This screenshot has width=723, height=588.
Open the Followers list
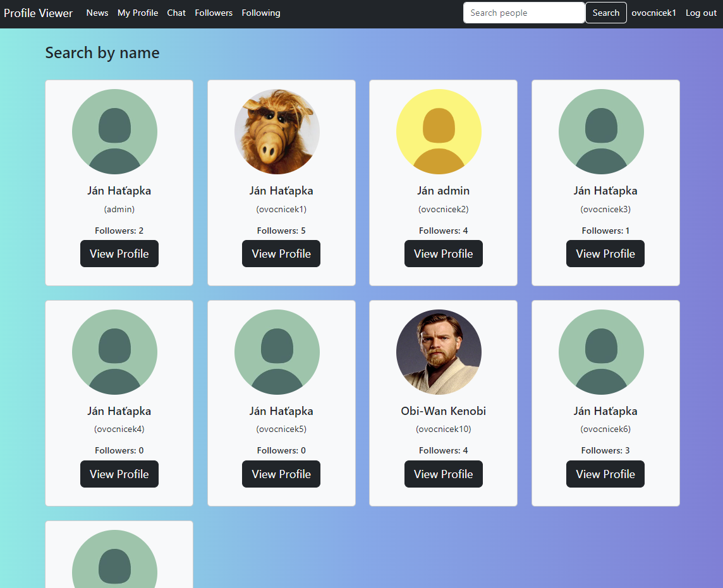[214, 13]
